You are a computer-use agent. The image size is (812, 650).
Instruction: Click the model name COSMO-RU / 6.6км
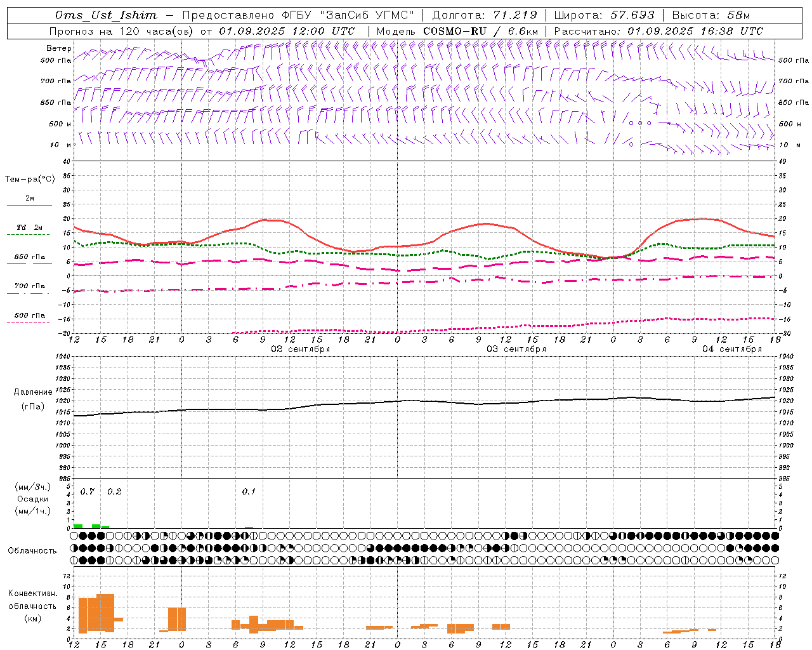(481, 31)
